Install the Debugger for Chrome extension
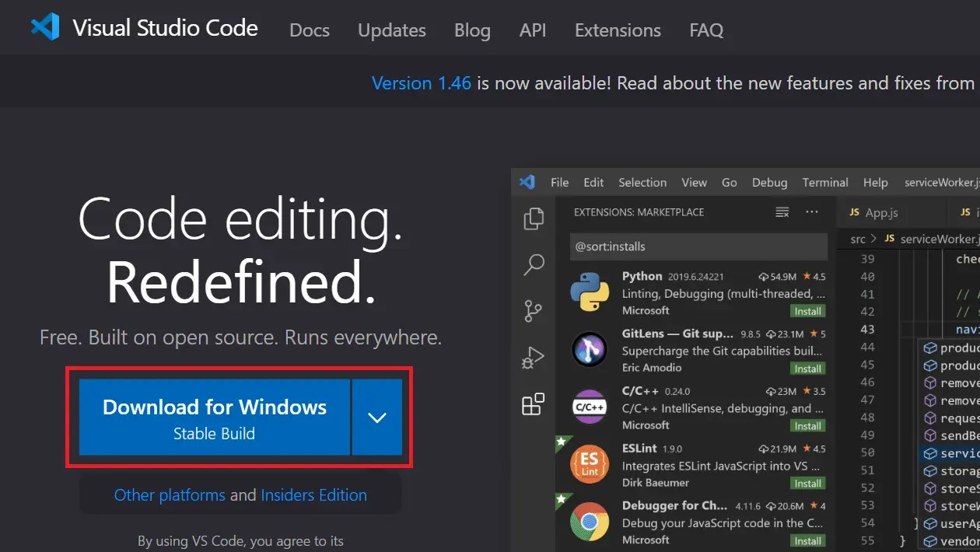The width and height of the screenshot is (980, 552). (x=807, y=541)
